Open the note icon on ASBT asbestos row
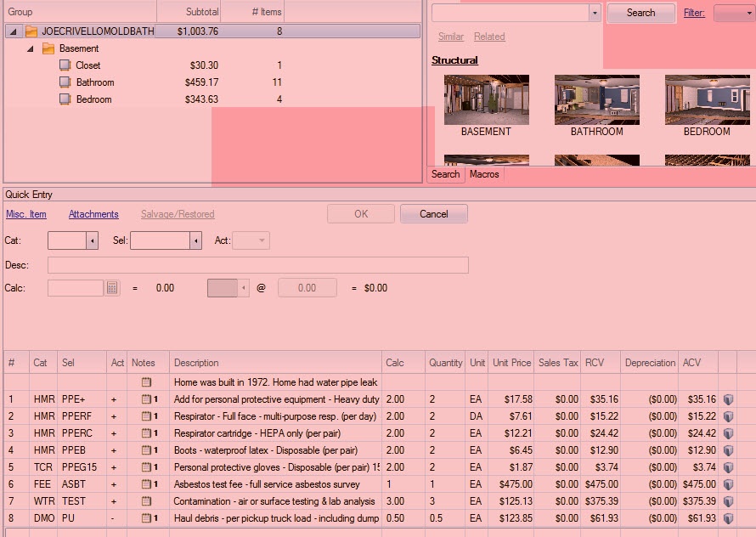This screenshot has width=756, height=537. coord(146,484)
